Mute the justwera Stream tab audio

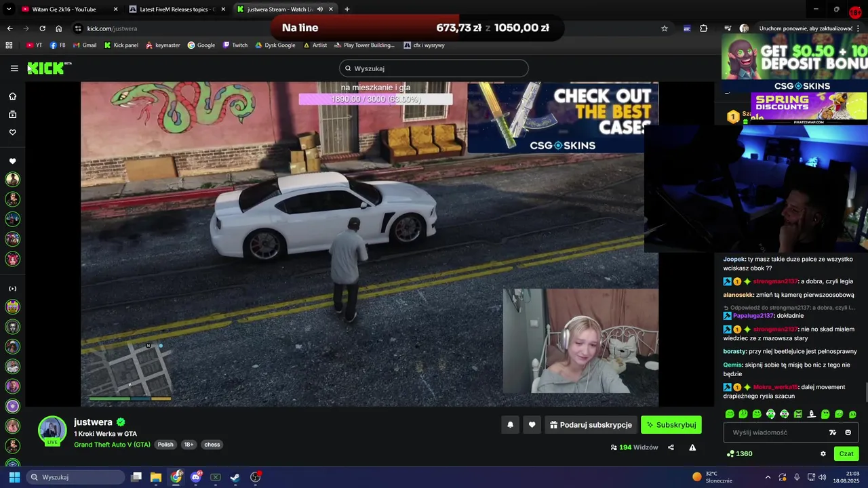[319, 9]
